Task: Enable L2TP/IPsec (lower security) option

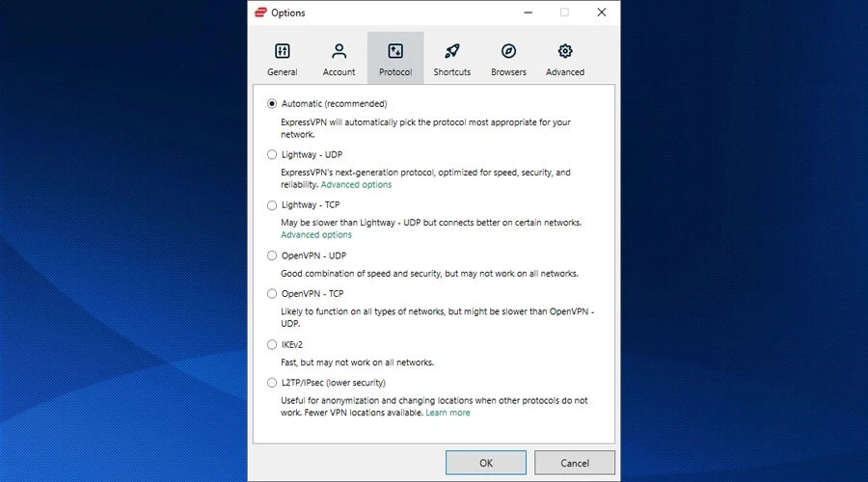Action: tap(272, 383)
